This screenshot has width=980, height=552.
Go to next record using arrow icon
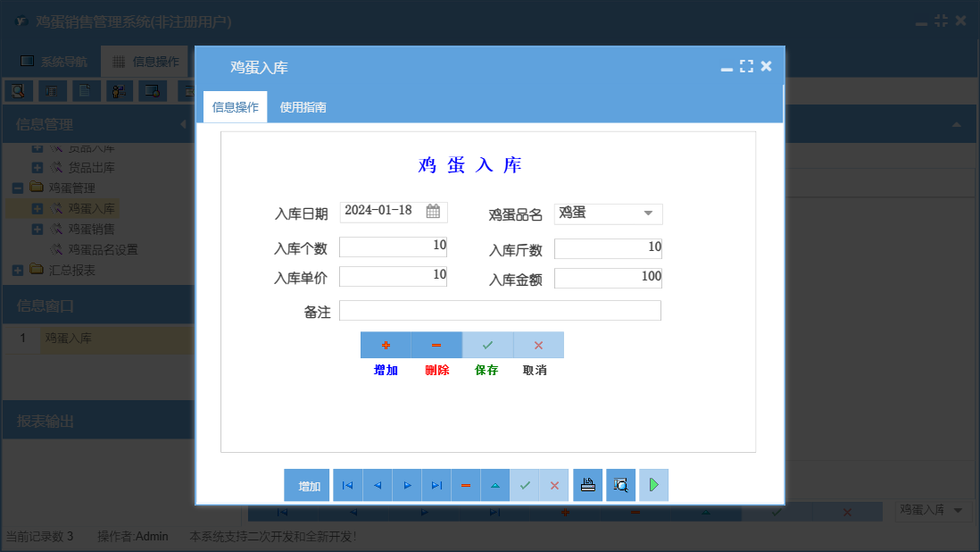pyautogui.click(x=407, y=485)
